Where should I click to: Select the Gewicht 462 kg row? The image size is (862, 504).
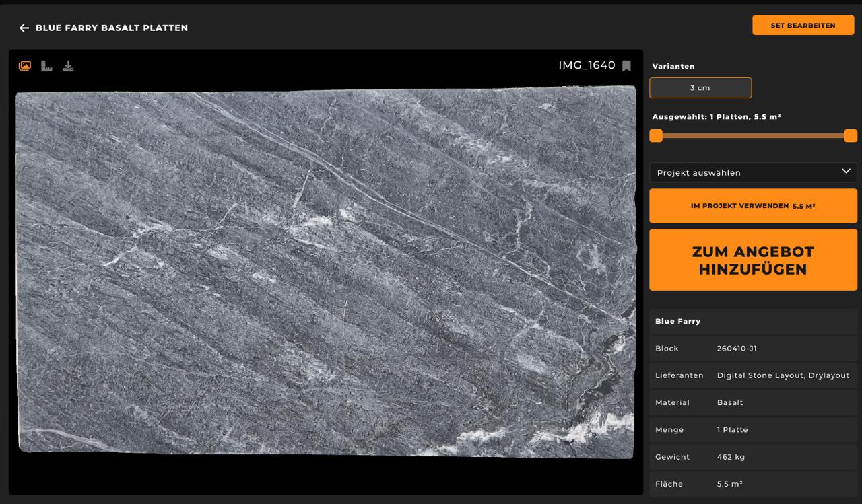(752, 457)
